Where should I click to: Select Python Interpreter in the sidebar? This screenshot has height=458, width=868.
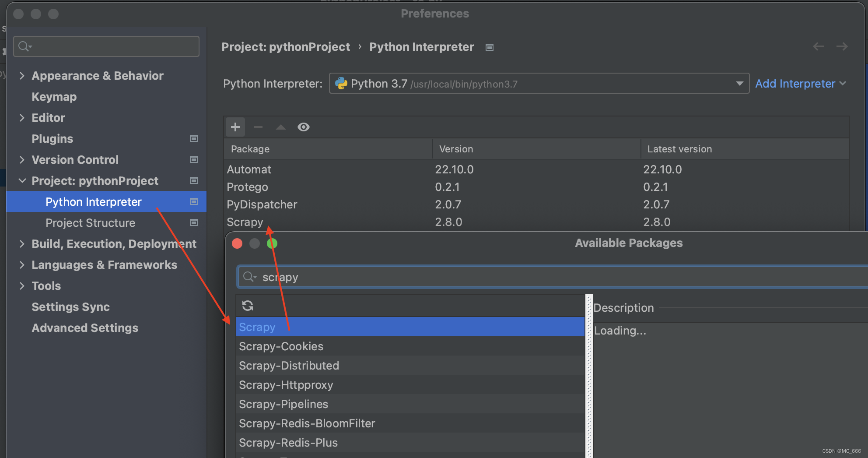point(106,201)
